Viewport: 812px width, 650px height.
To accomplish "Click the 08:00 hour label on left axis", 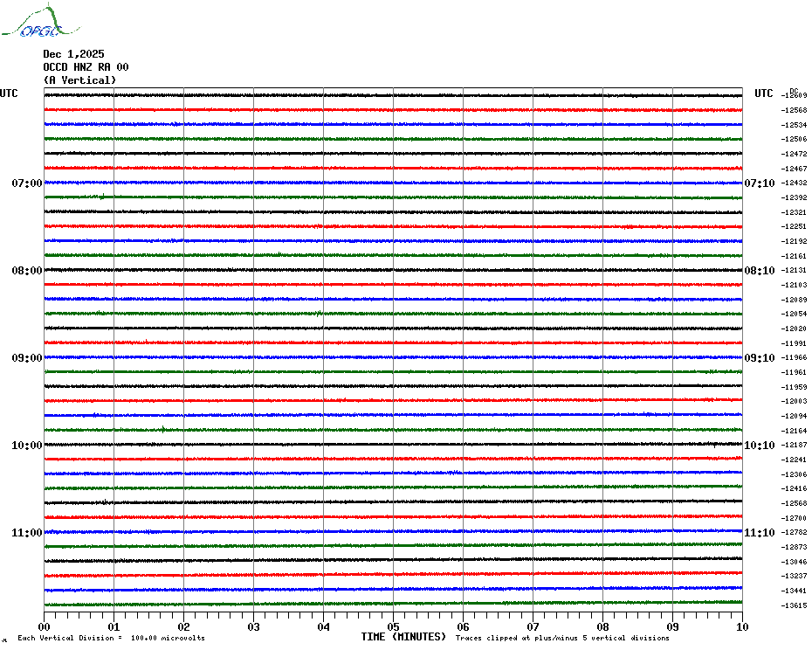I will pyautogui.click(x=26, y=271).
